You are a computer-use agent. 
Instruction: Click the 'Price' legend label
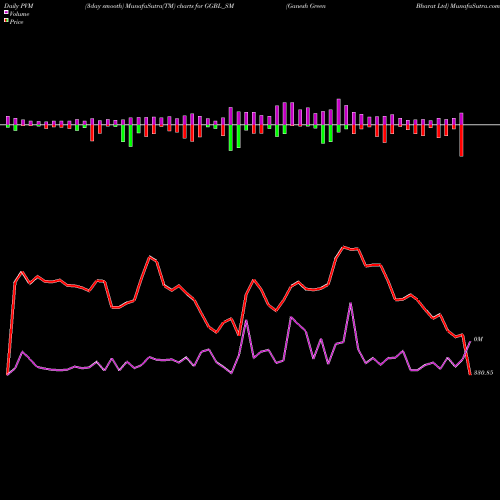click(x=16, y=22)
